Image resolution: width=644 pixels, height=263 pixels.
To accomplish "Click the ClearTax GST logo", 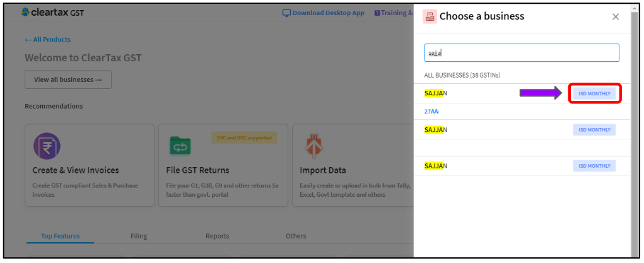I will pos(52,12).
